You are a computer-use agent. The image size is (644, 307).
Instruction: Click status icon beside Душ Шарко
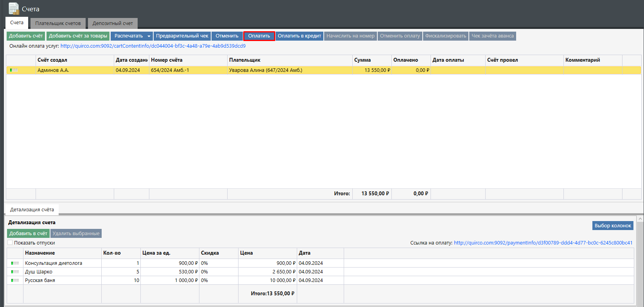point(15,272)
